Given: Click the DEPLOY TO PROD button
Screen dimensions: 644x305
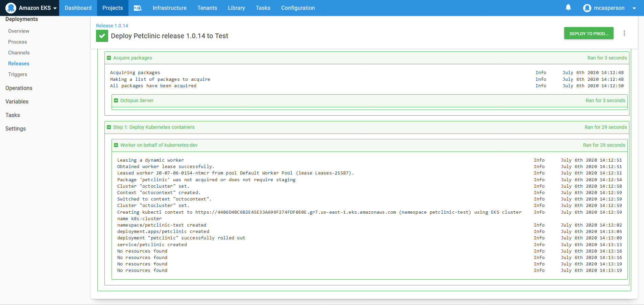Looking at the screenshot, I should (x=588, y=33).
